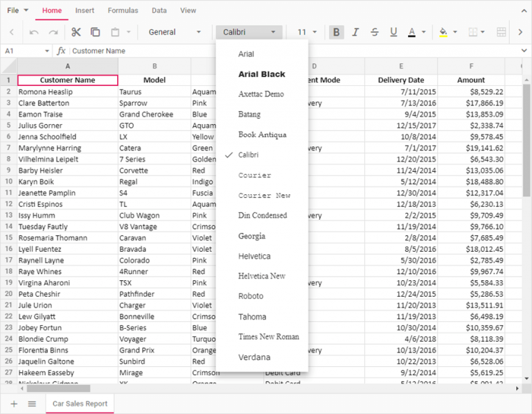
Task: Switch to the Formulas ribbon tab
Action: click(x=123, y=10)
